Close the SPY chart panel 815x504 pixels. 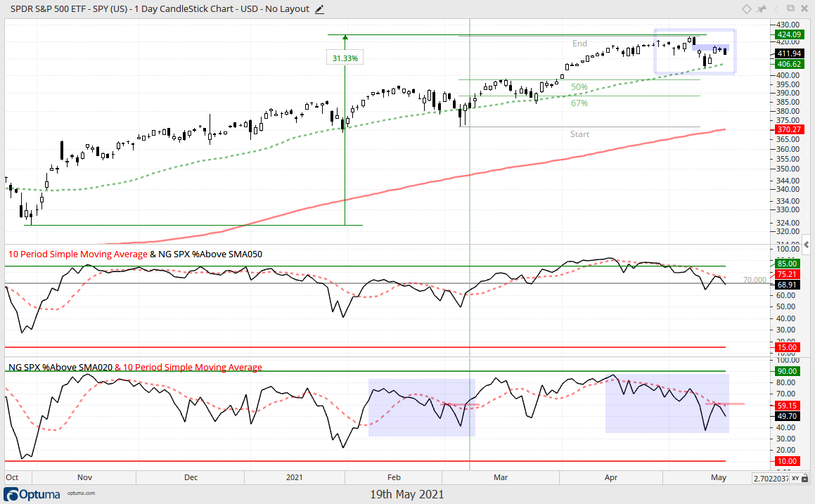coord(804,9)
